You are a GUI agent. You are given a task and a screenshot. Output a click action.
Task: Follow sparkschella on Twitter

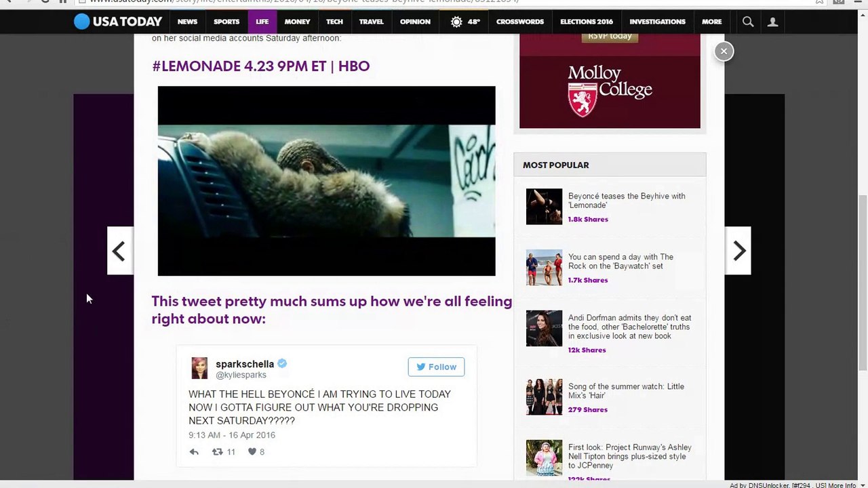tap(436, 367)
